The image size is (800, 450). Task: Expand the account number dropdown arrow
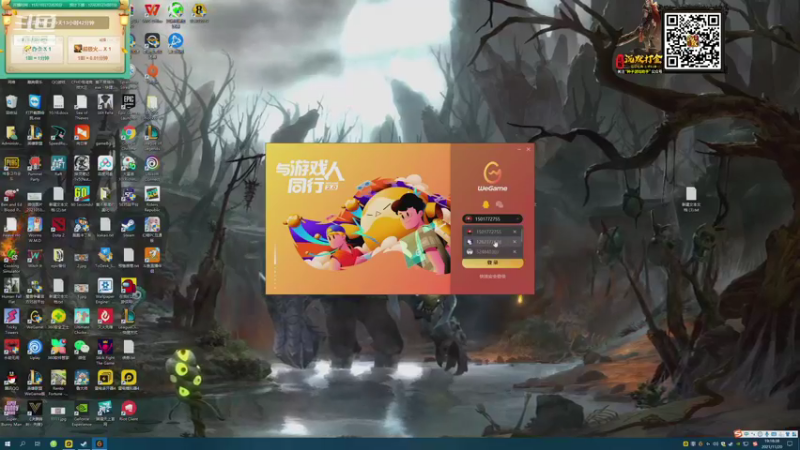[517, 219]
